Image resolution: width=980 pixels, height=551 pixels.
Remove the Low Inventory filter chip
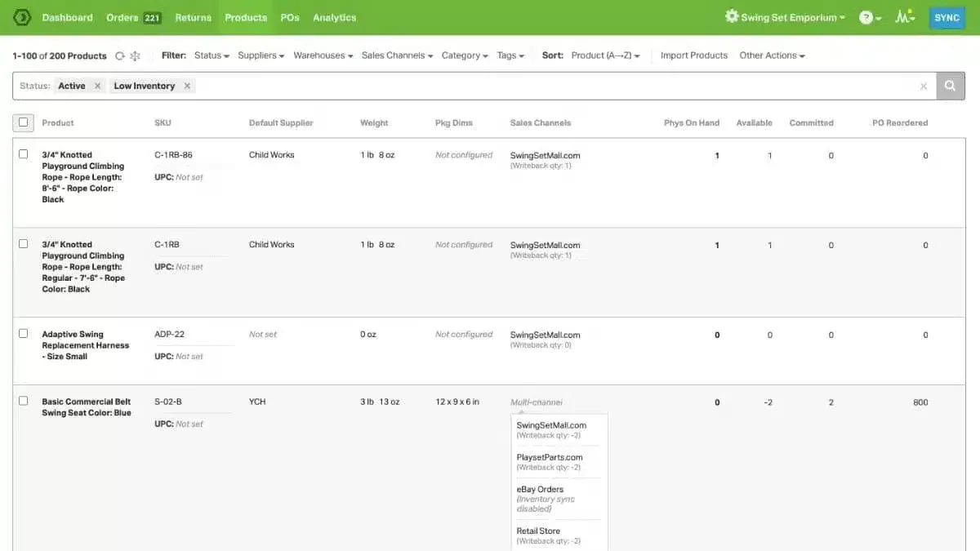pos(187,86)
